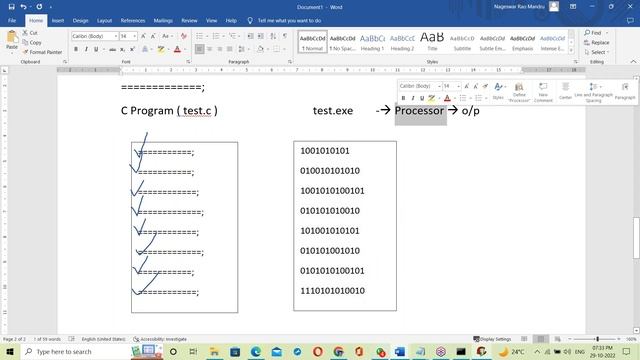Click Display Settings in status bar
This screenshot has width=640, height=360.
pos(492,339)
